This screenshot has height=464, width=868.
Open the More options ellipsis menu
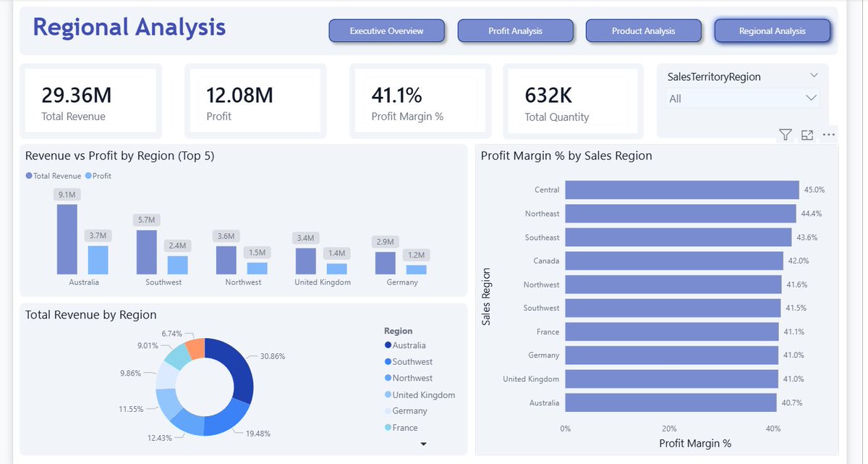point(829,135)
